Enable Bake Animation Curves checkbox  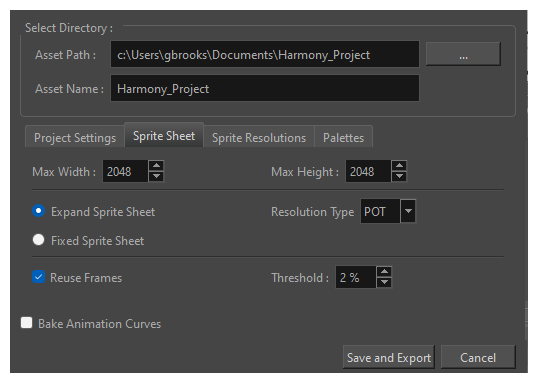(x=26, y=323)
